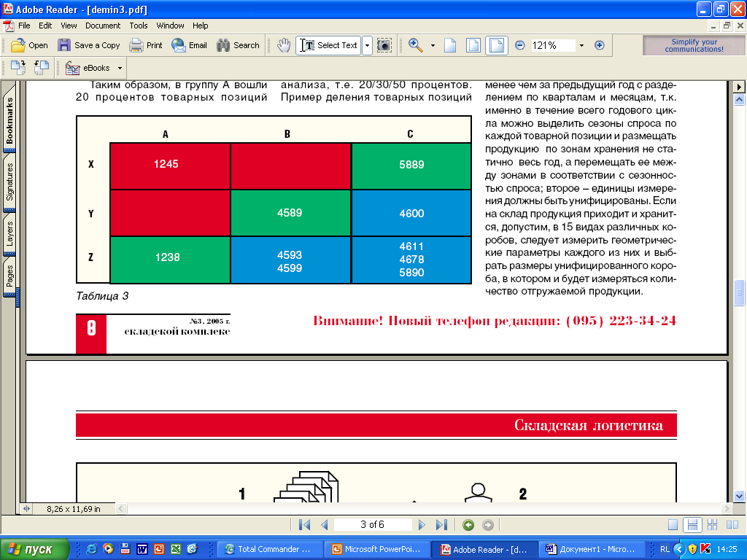747x560 pixels.
Task: Open a PDF with the Open button
Action: 29,45
